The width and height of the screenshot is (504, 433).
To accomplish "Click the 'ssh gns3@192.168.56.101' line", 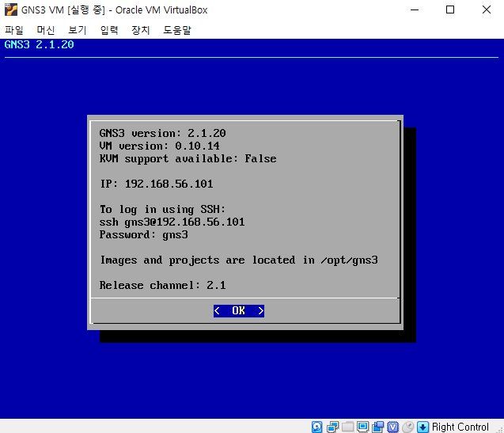I will coord(172,222).
